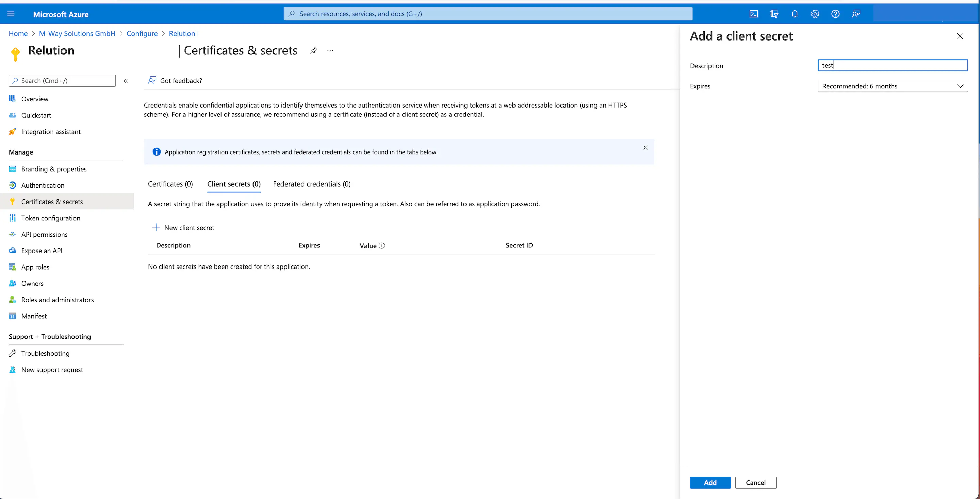Switch to Federated credentials (0) tab
This screenshot has height=499, width=980.
click(x=312, y=184)
